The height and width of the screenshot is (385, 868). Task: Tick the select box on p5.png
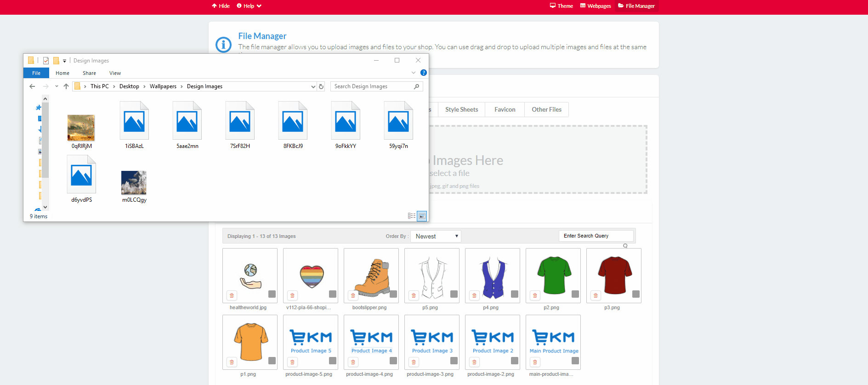(454, 294)
